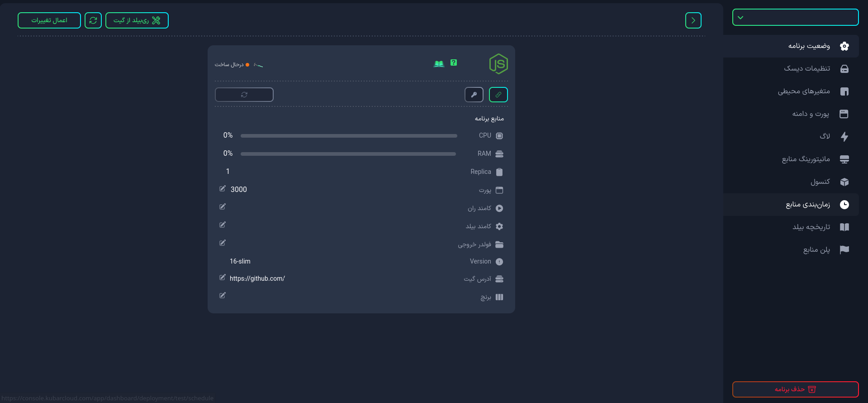The image size is (868, 403).
Task: Click the refresh button inside the app card
Action: point(244,95)
